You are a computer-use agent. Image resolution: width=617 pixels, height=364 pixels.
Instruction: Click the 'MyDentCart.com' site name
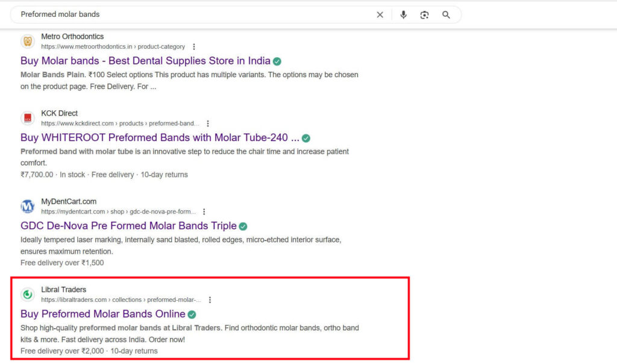coord(69,201)
